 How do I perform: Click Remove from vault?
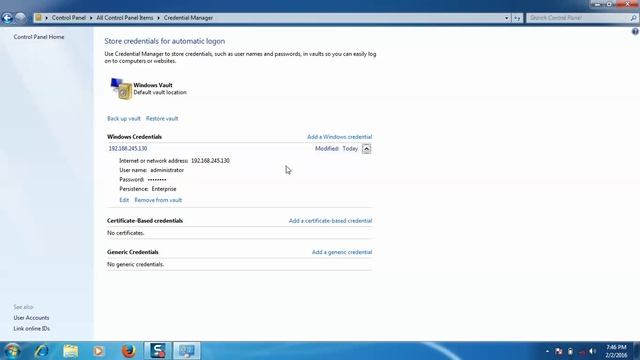click(158, 200)
